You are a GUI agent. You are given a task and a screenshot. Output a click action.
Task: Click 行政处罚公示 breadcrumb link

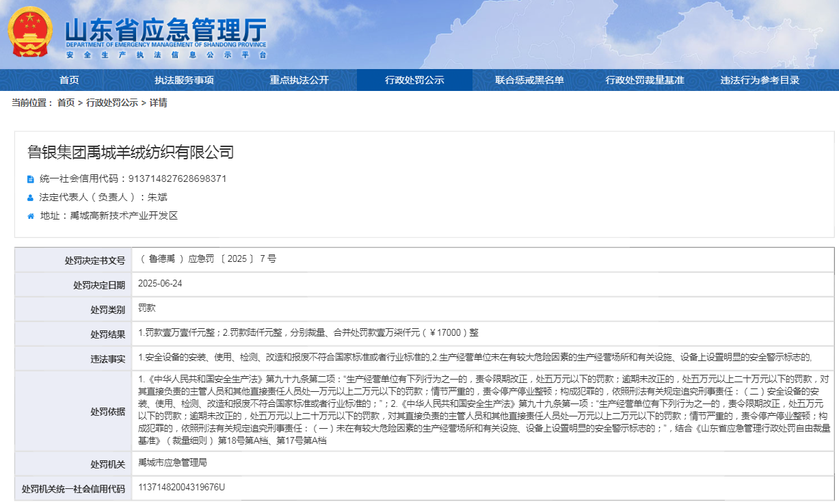tap(111, 103)
